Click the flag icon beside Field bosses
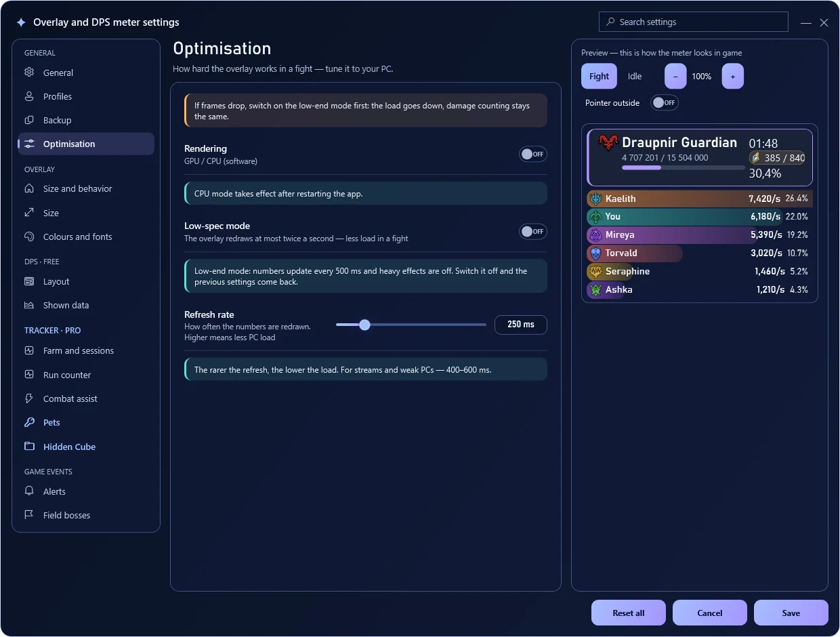 coord(29,515)
